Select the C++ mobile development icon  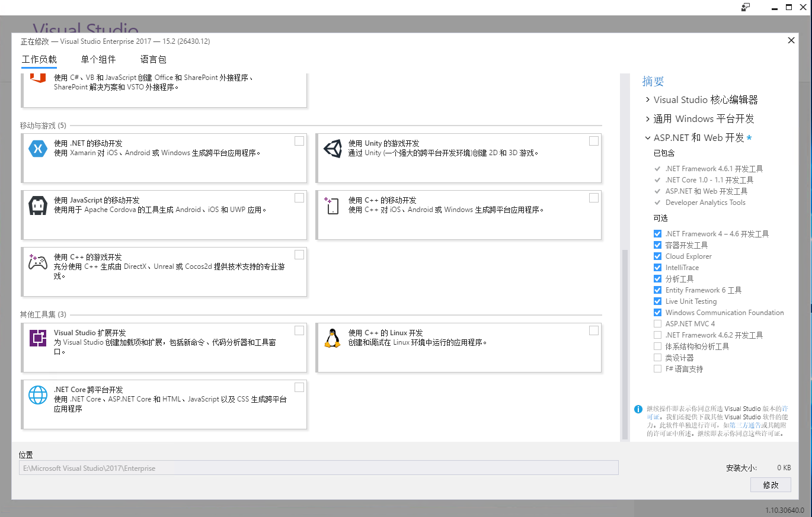[332, 205]
